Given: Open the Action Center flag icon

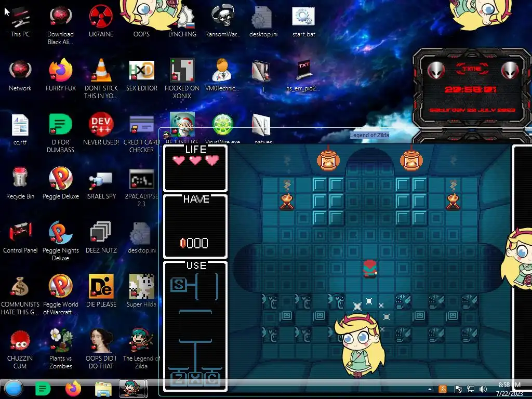Looking at the screenshot, I should 458,389.
